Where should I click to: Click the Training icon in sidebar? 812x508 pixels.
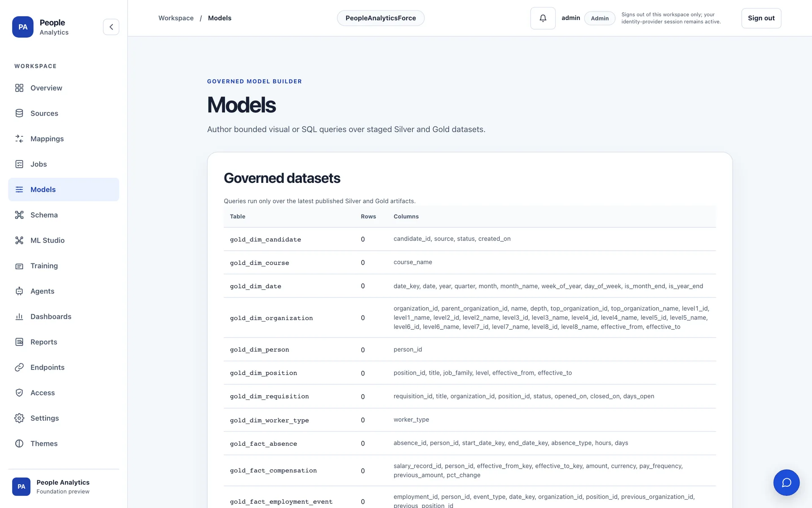click(19, 266)
